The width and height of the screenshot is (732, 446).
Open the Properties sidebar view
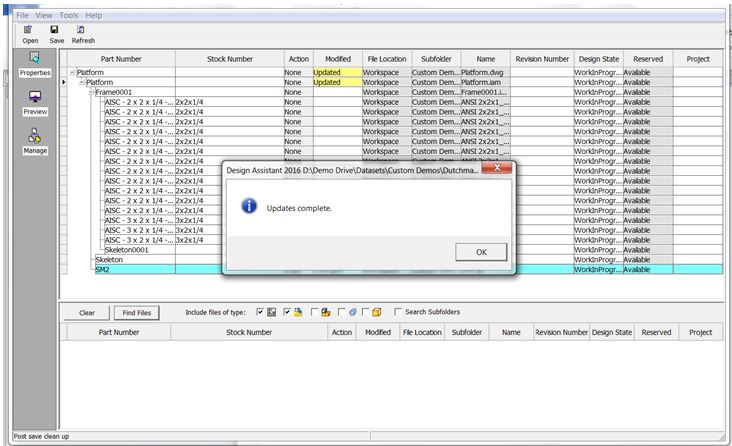[x=35, y=64]
